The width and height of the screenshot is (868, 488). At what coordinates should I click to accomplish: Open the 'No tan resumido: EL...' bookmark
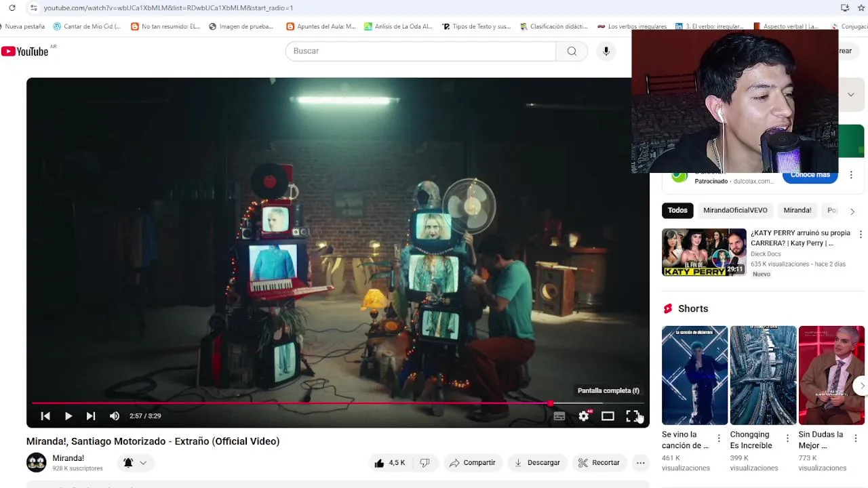[165, 26]
